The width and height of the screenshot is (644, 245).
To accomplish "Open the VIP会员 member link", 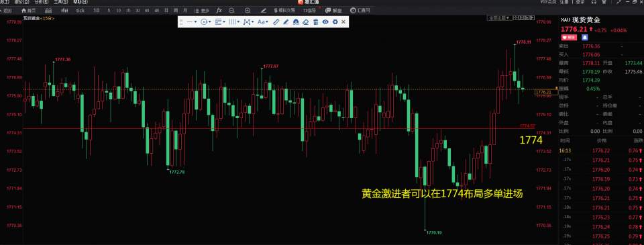I will [548, 2].
